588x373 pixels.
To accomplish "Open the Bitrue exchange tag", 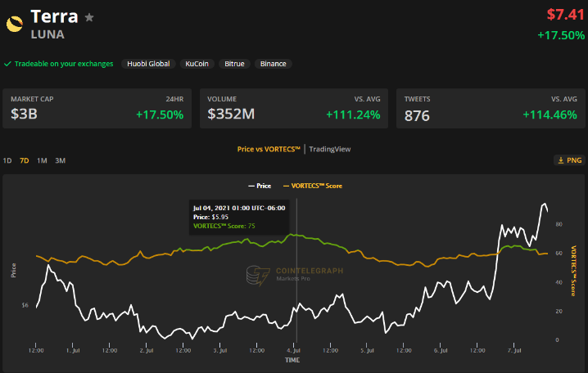I will [x=234, y=64].
